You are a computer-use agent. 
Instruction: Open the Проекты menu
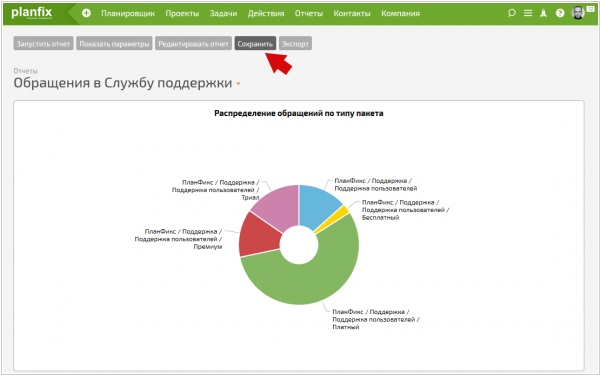point(182,13)
